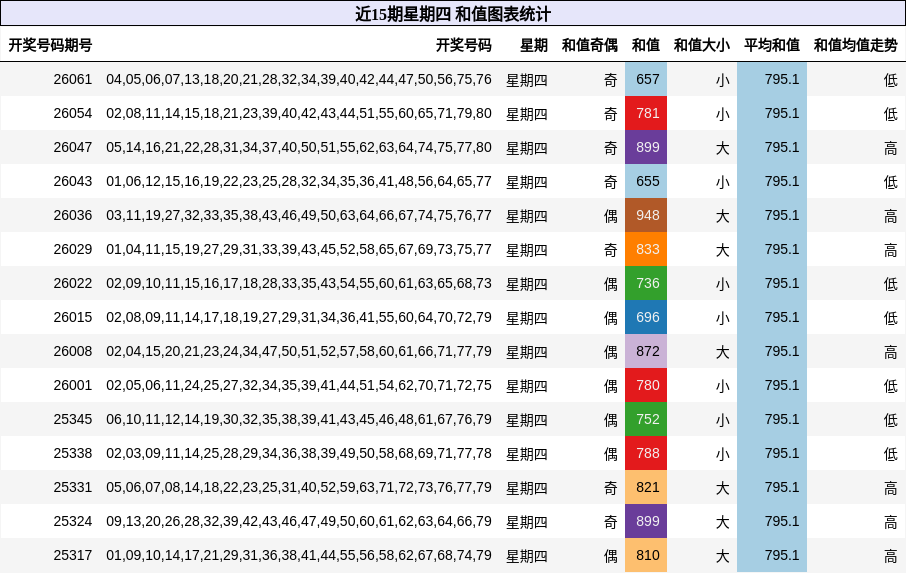Click the sum value cell 899 in row 26047
Viewport: 906px width, 573px height.
tap(646, 147)
